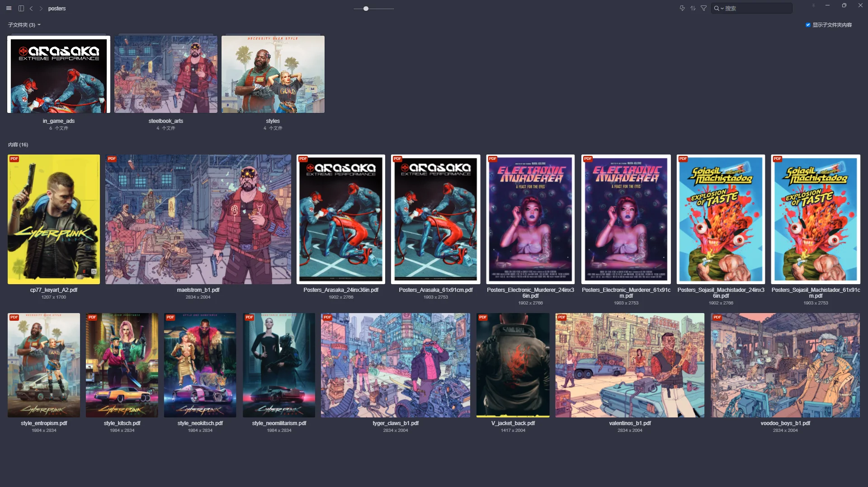This screenshot has height=487, width=868.
Task: Select Posters_Arasaka_24inx36in.pdf thumbnail
Action: click(x=341, y=219)
